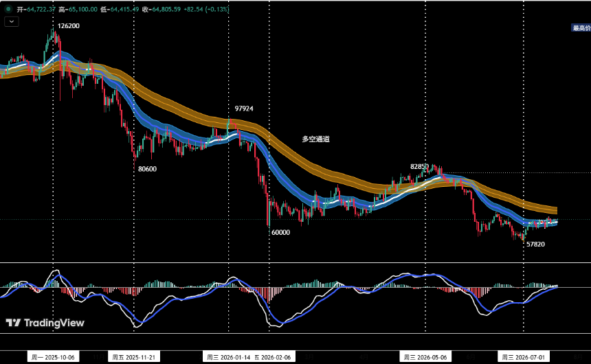
Task: Select the 2025-10-06 date label
Action: click(53, 357)
